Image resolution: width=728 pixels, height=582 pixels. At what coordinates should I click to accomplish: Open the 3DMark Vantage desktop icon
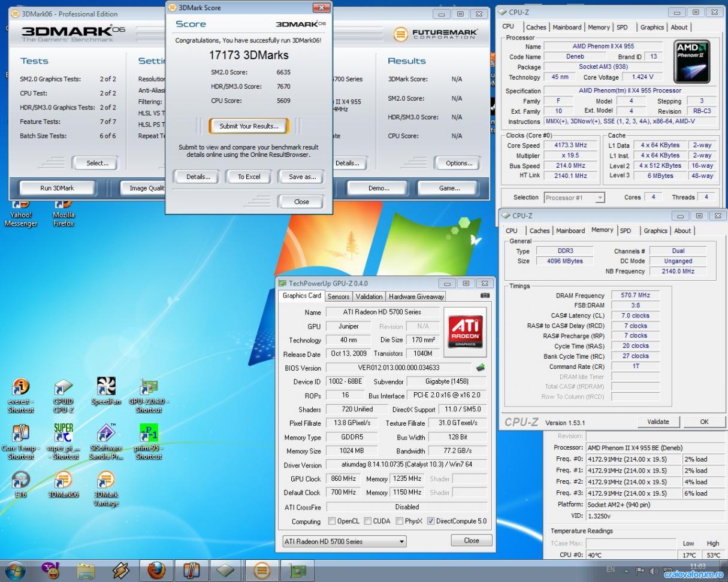pos(106,489)
